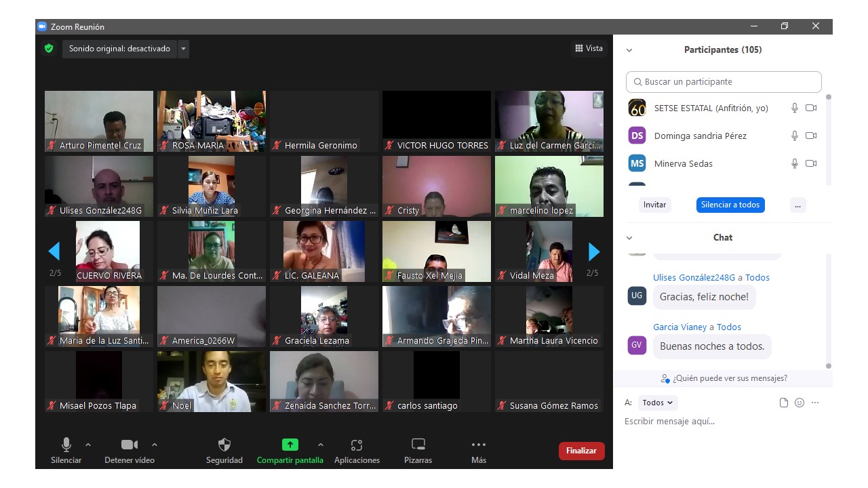The image size is (868, 488).
Task: Toggle Dominga sandria Pérez microphone icon
Action: [795, 136]
